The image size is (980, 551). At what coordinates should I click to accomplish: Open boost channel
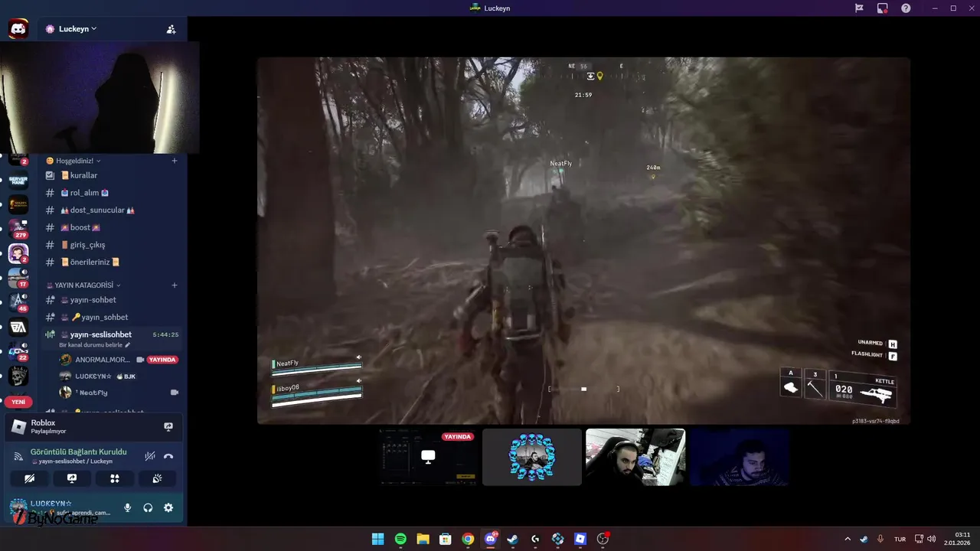point(113,227)
